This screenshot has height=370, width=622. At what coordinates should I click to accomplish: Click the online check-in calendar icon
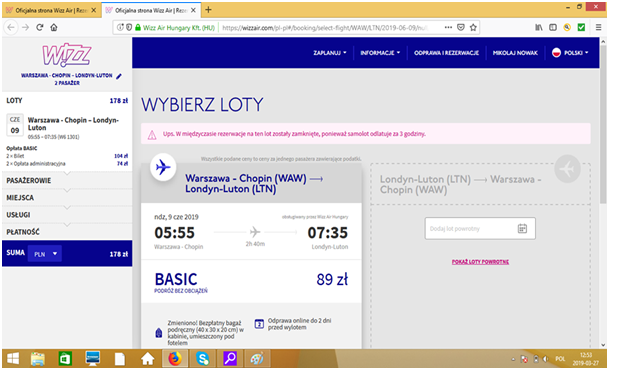tap(259, 324)
